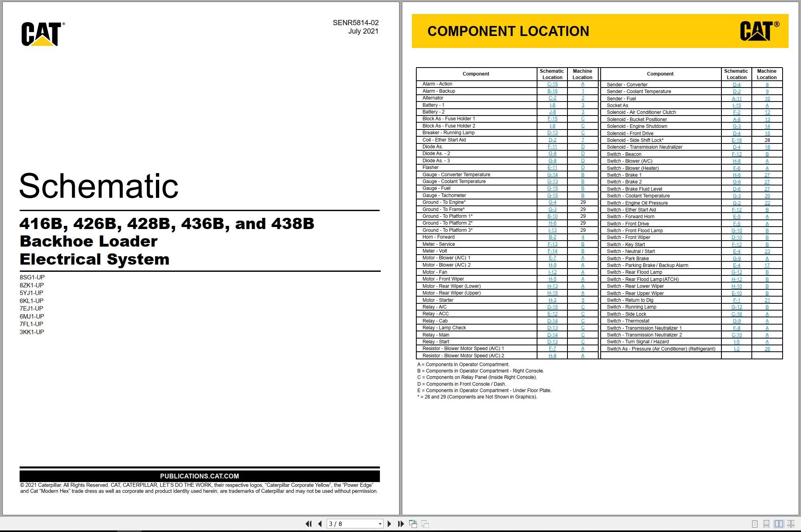
Task: Follow schematic link B-2 for Horn - Forward
Action: point(552,237)
